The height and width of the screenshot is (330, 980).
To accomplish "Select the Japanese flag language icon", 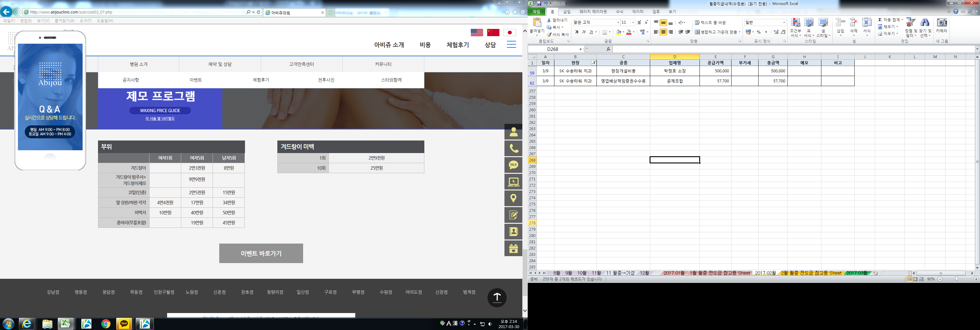I will pyautogui.click(x=509, y=33).
